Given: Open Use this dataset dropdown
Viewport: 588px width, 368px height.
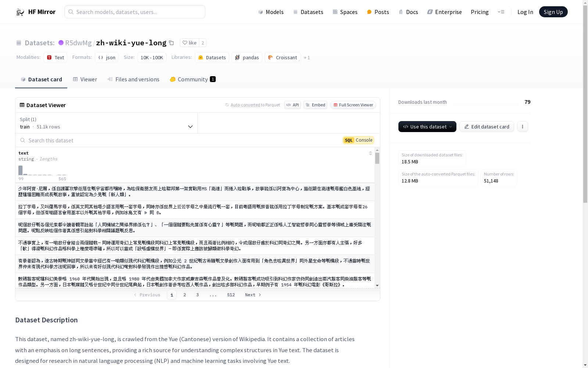Looking at the screenshot, I should 427,127.
